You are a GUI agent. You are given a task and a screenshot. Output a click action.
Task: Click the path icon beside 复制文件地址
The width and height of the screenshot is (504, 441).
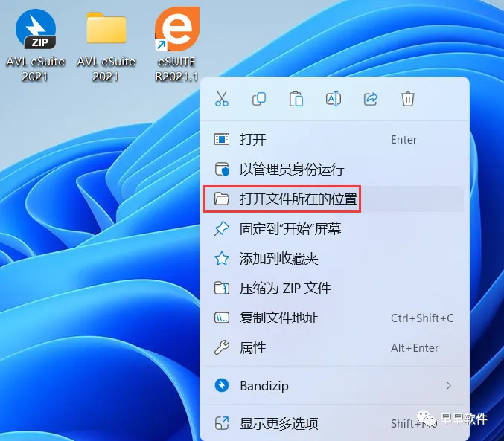click(x=222, y=318)
